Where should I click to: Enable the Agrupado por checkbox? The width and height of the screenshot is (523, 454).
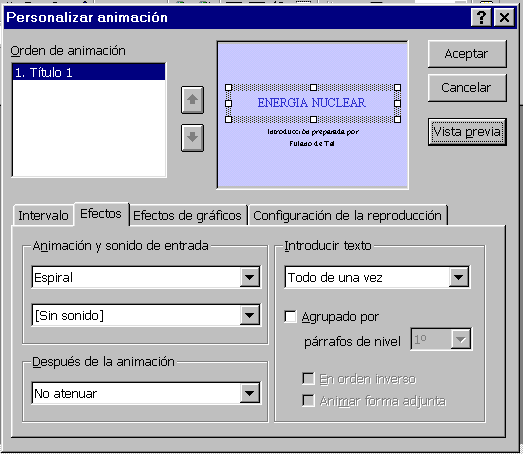[290, 316]
